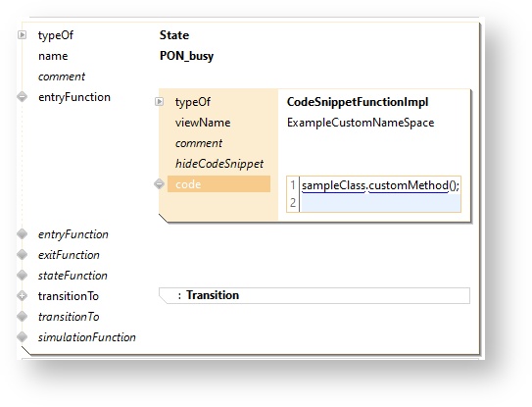Click the exitFunction diamond icon
532x407 pixels.
click(23, 255)
